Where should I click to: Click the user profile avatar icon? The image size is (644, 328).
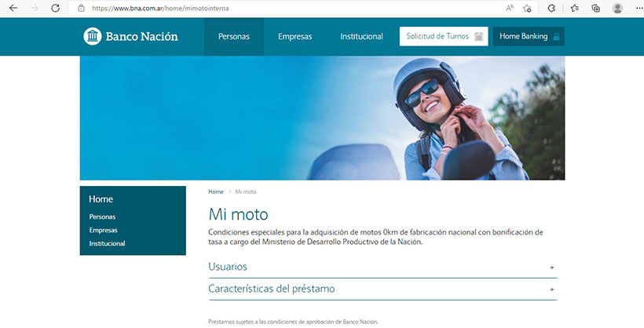tap(617, 8)
